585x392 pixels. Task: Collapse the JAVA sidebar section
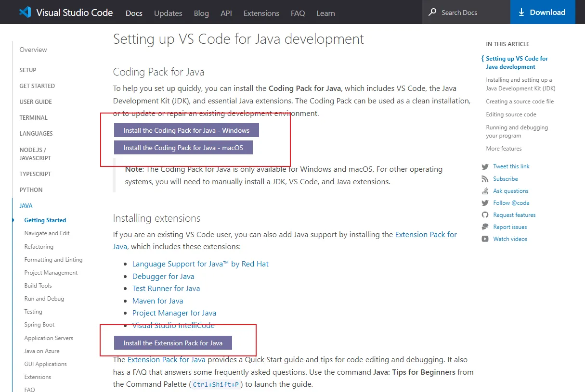[x=26, y=205]
